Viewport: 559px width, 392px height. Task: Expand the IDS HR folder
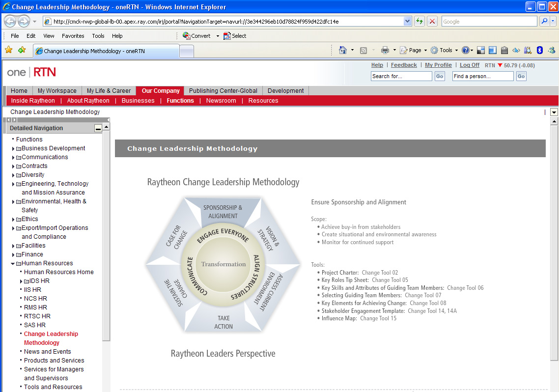point(21,281)
